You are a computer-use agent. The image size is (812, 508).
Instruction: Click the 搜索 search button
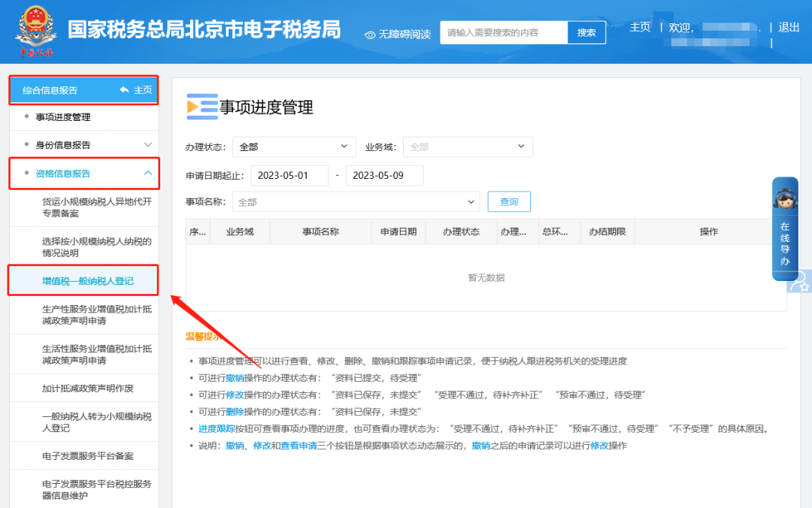click(586, 32)
